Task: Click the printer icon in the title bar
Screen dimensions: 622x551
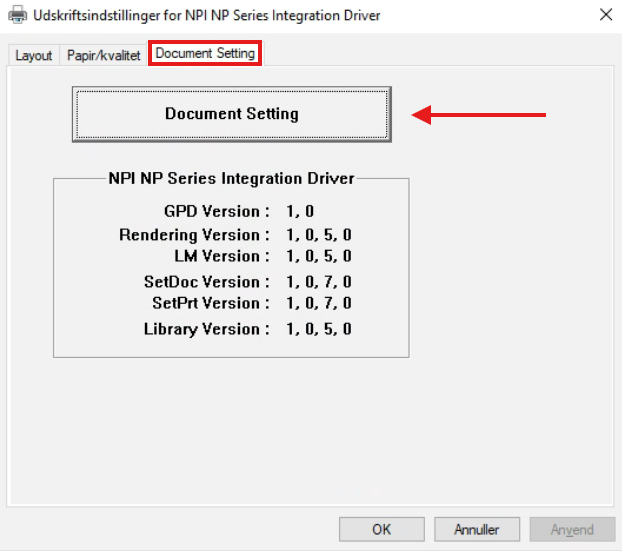Action: [x=17, y=15]
